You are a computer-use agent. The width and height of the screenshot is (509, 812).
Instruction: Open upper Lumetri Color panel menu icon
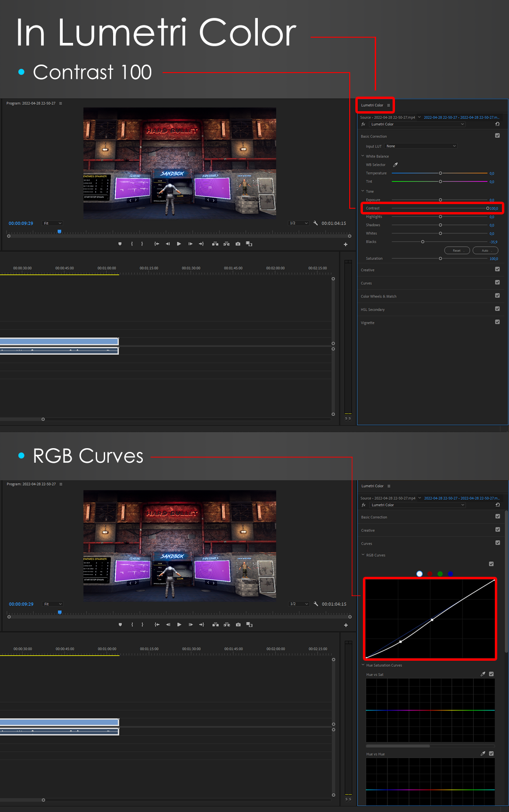[x=388, y=105]
